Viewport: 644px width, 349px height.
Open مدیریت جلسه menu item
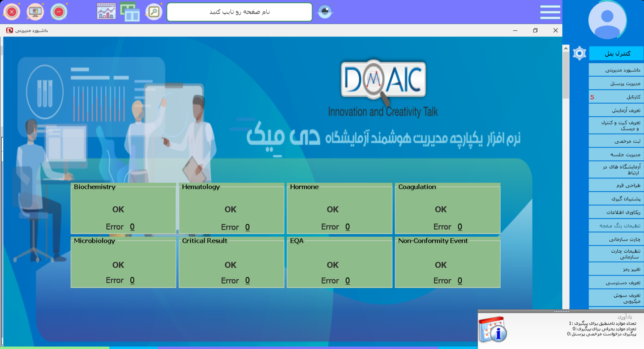[616, 155]
